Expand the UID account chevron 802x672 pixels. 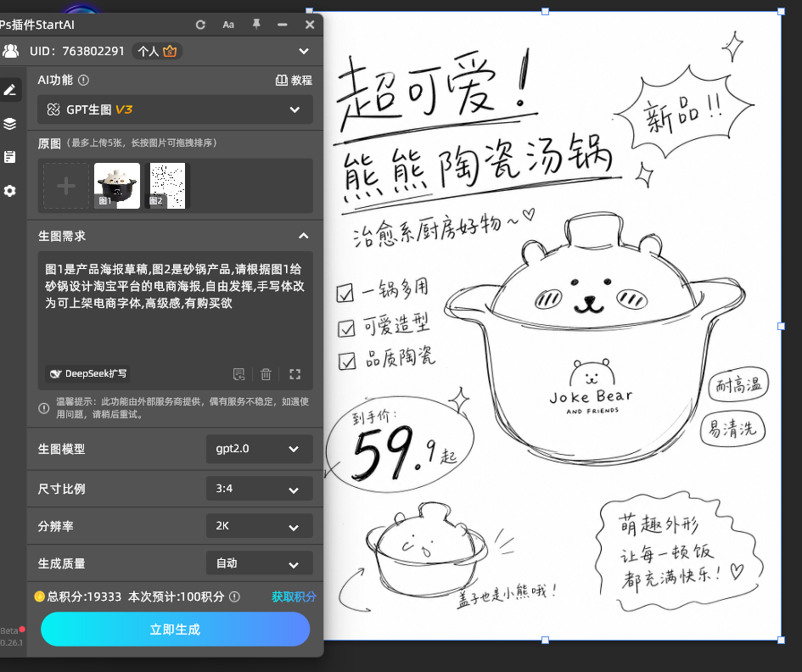304,51
